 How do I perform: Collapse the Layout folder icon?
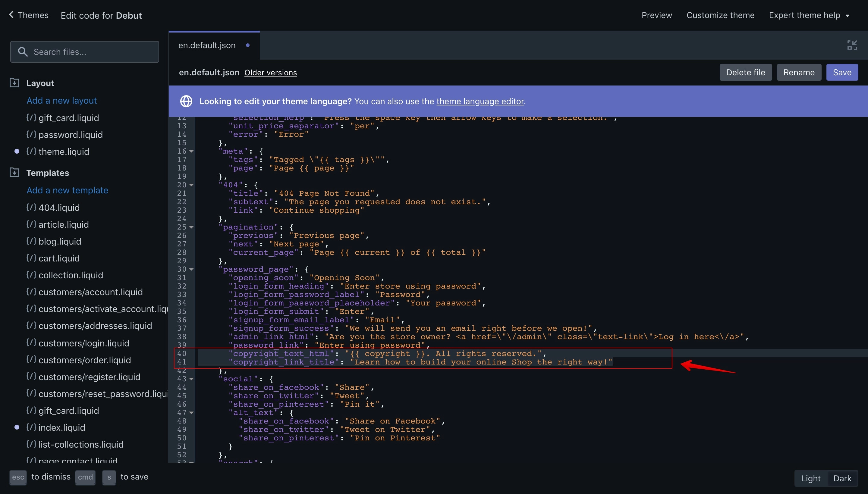14,83
